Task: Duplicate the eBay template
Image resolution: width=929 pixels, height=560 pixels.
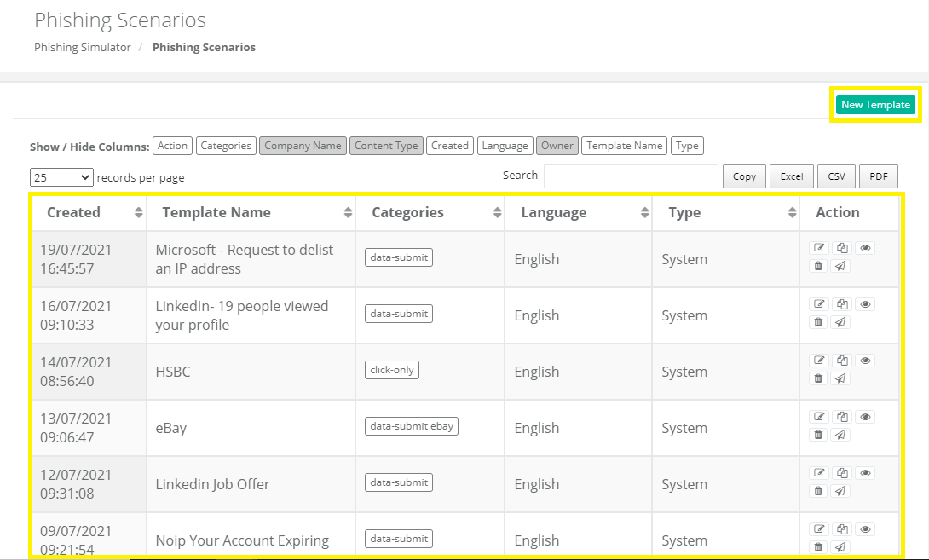Action: 842,417
